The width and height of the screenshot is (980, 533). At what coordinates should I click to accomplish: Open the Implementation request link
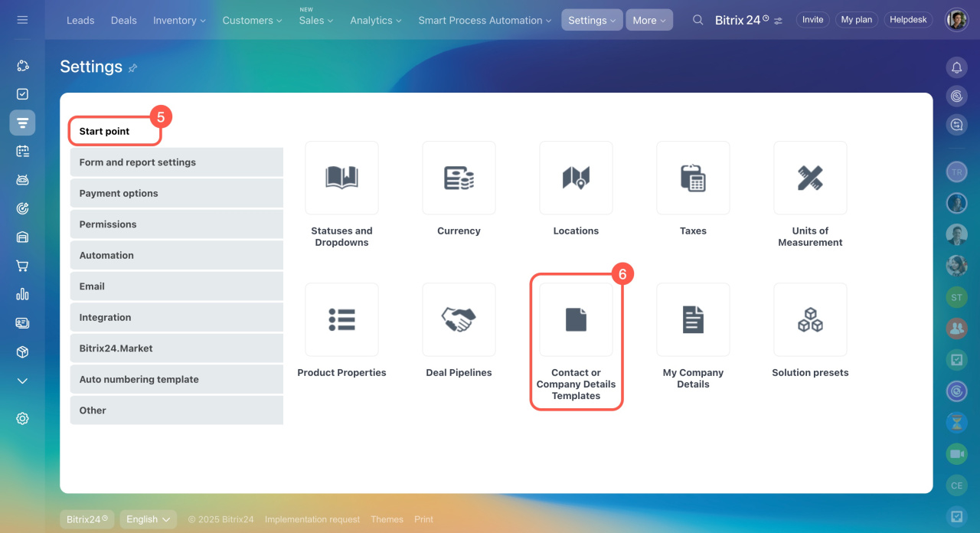(x=312, y=519)
